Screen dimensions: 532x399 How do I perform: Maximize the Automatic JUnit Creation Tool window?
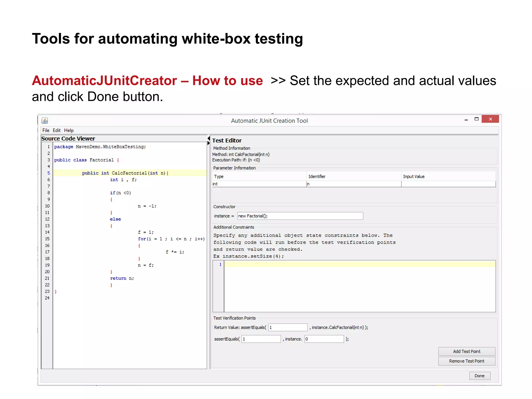pyautogui.click(x=476, y=119)
